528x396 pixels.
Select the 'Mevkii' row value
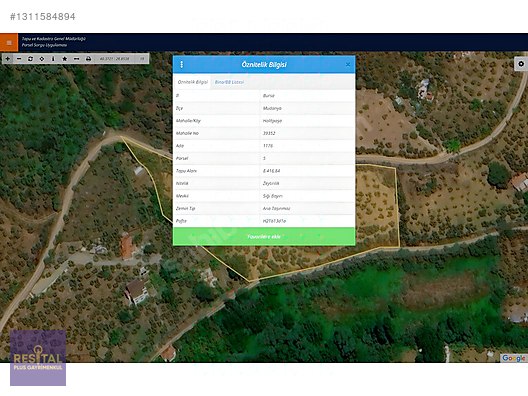click(273, 196)
